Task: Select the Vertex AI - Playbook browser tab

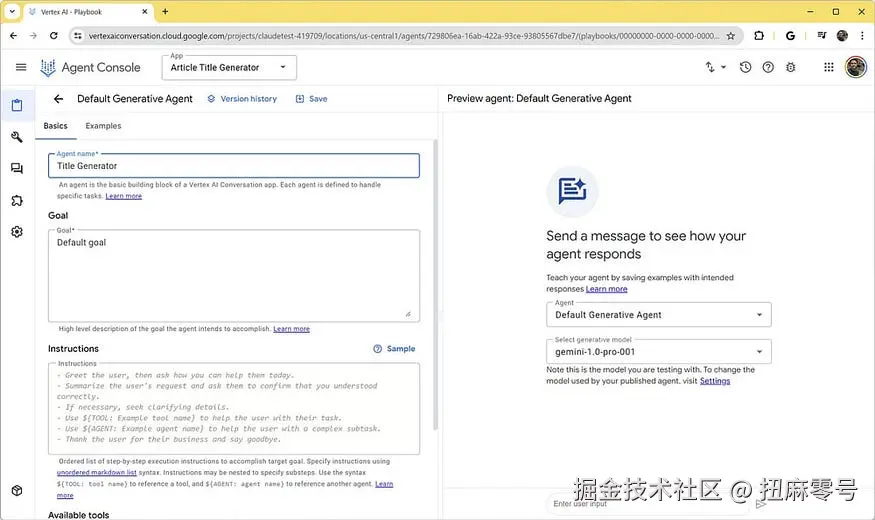Action: point(88,12)
